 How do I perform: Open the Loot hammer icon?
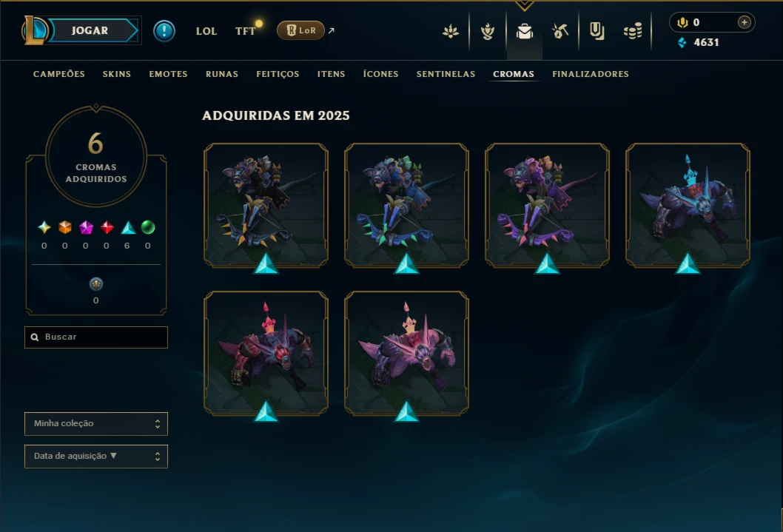[x=560, y=31]
